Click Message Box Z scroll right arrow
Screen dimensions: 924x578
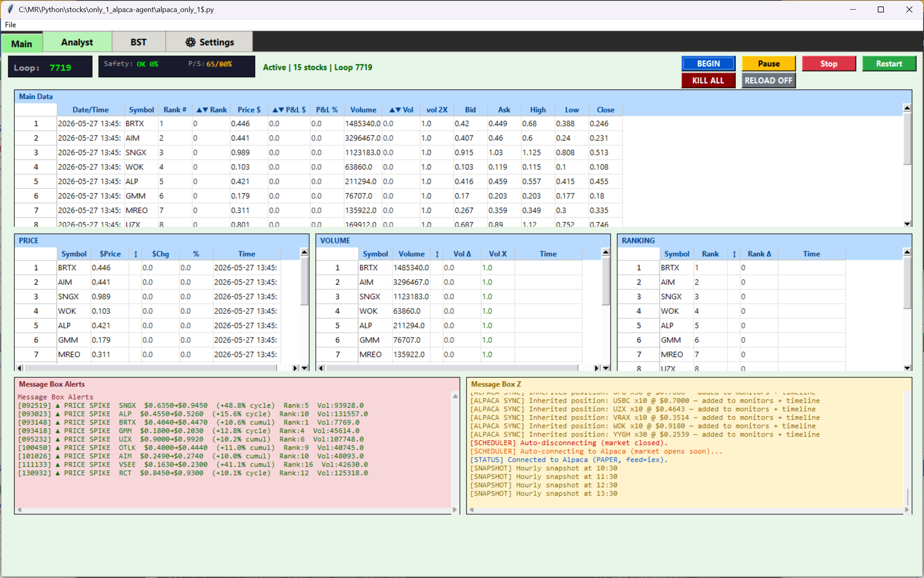point(907,510)
